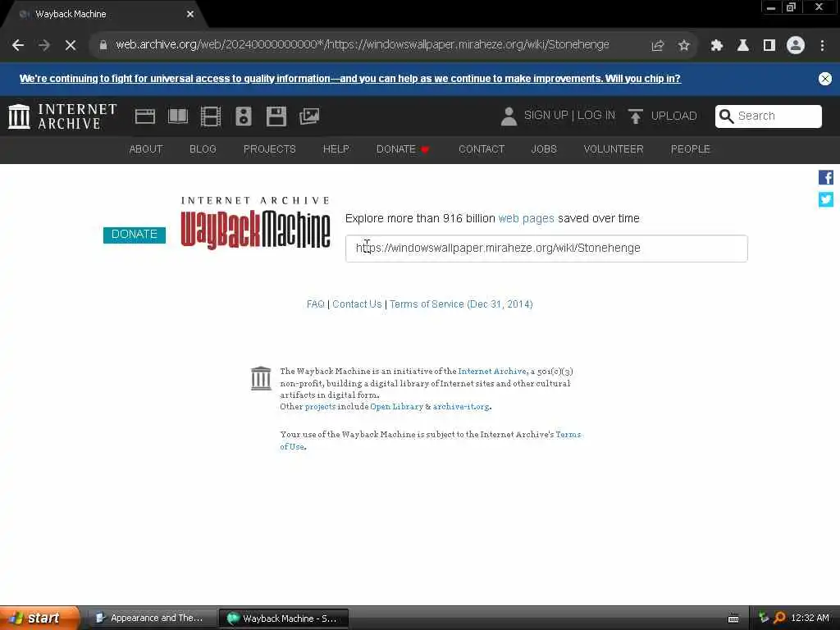Click the Wayback Machine taskbar button
This screenshot has width=840, height=630.
click(x=284, y=619)
